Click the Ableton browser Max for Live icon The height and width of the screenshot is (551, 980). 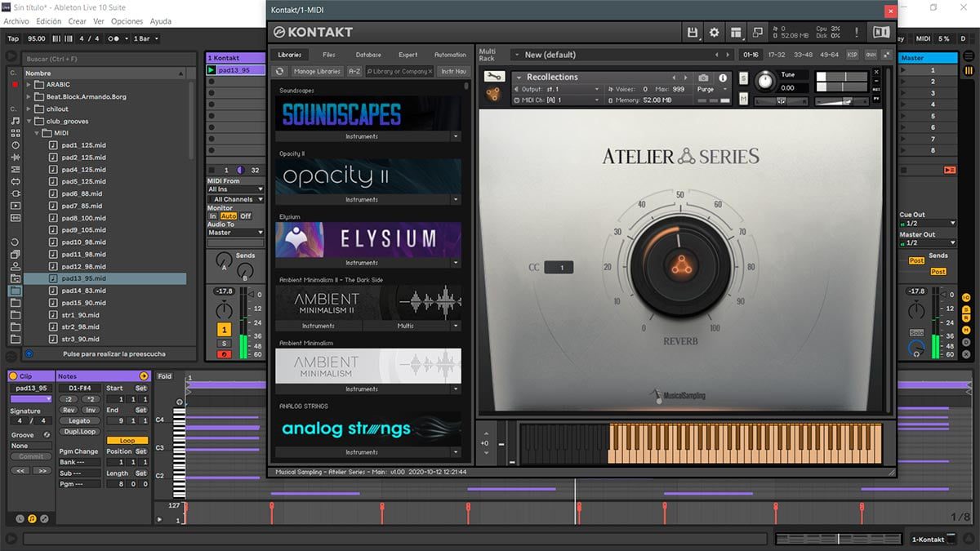[x=16, y=181]
